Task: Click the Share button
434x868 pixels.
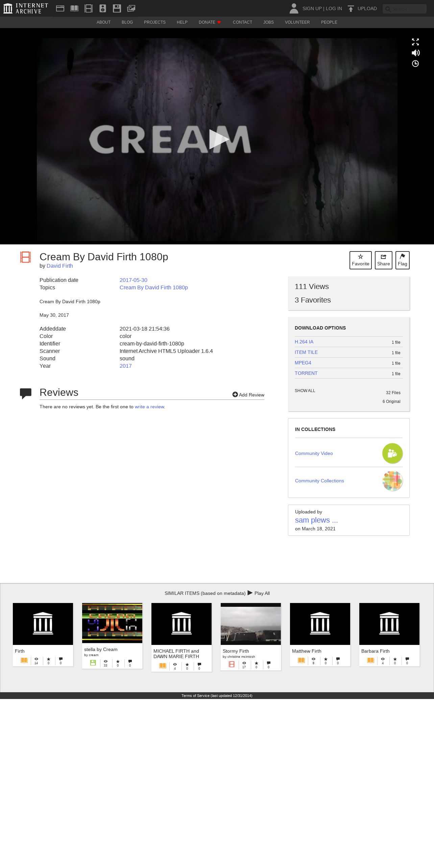Action: (x=384, y=260)
